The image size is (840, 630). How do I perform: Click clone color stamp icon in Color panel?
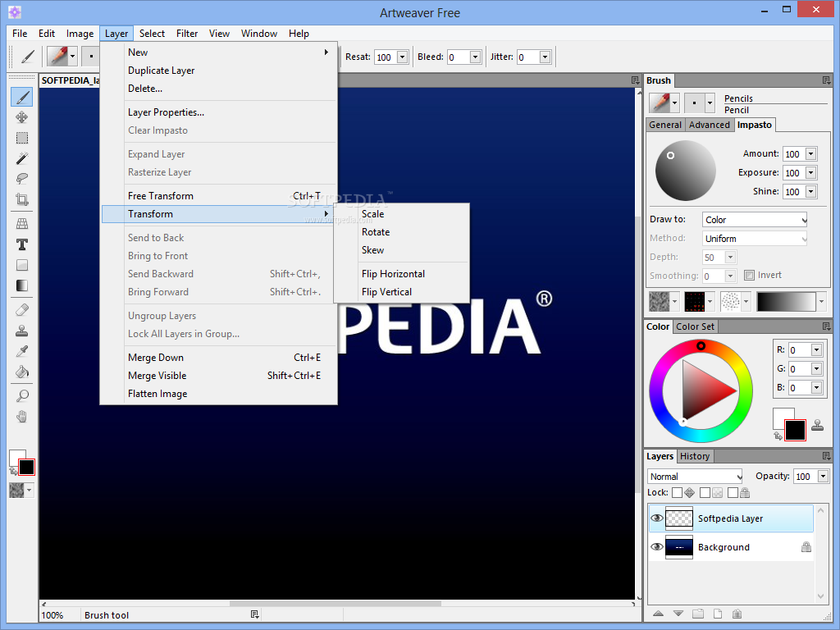coord(818,425)
